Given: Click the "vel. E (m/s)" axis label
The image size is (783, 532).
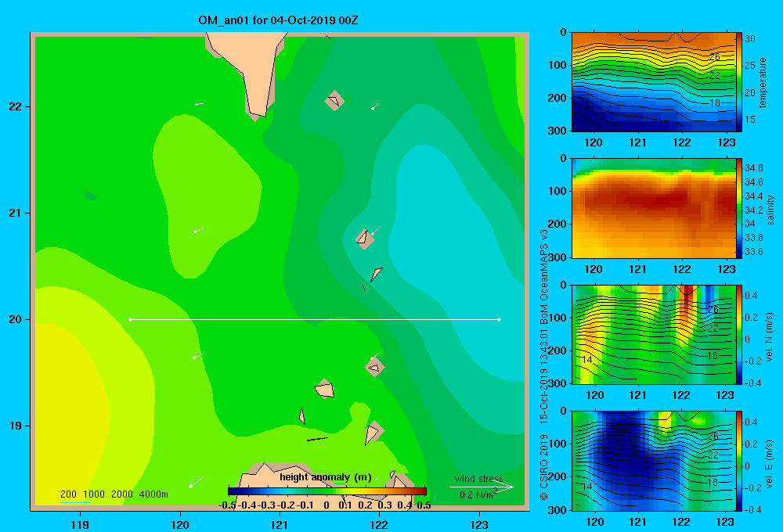Looking at the screenshot, I should pos(770,463).
